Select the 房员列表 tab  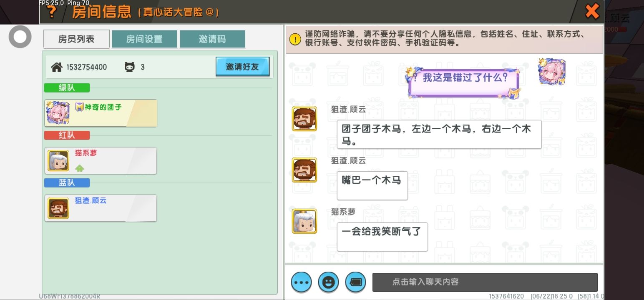point(76,39)
